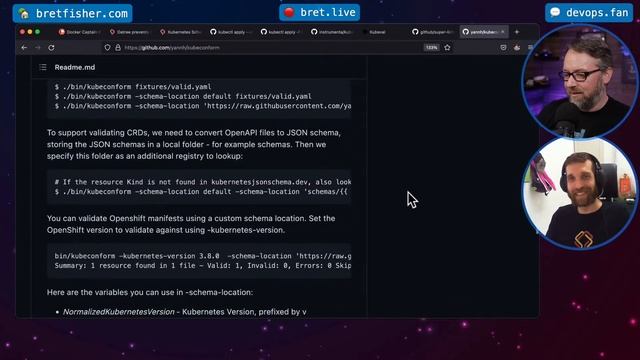Focus the github.com/yannh/kubeconform address bar

(261, 48)
